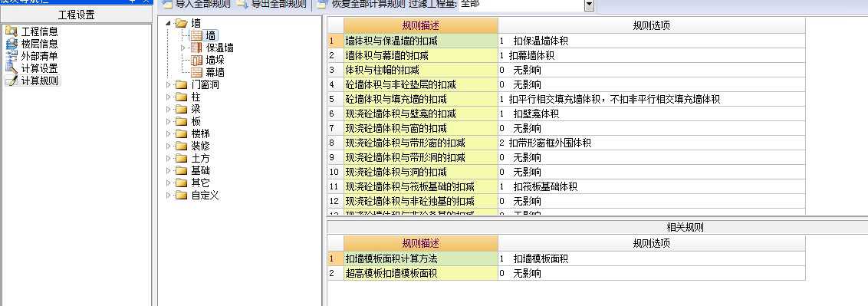The height and width of the screenshot is (306, 868).
Task: Click the 导入全部规则 button
Action: [196, 5]
